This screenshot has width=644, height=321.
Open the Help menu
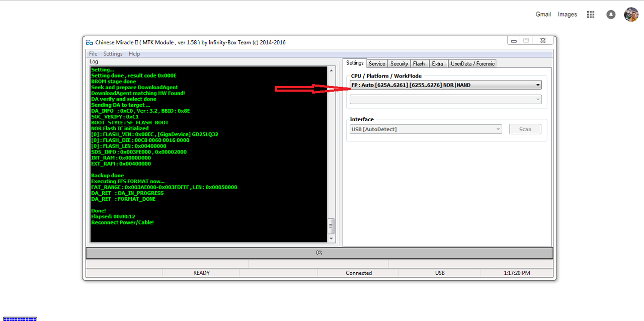click(134, 54)
